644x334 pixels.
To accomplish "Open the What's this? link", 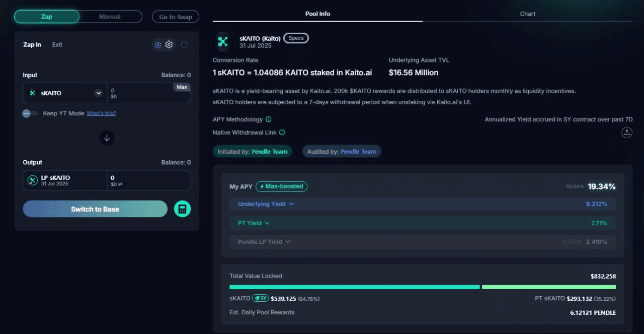I will click(101, 113).
